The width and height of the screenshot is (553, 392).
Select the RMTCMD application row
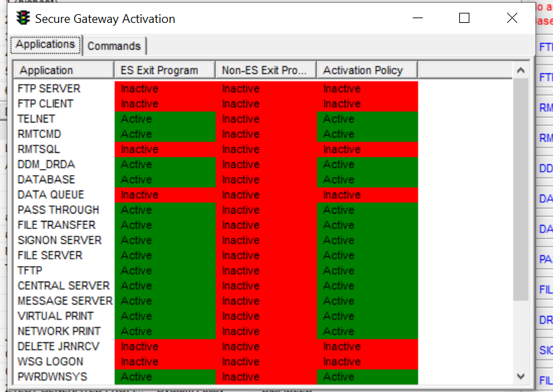pyautogui.click(x=216, y=134)
